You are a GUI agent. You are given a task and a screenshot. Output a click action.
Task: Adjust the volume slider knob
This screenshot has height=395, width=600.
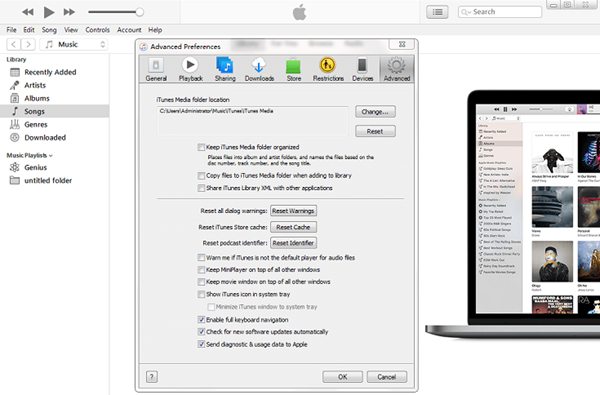pyautogui.click(x=140, y=12)
